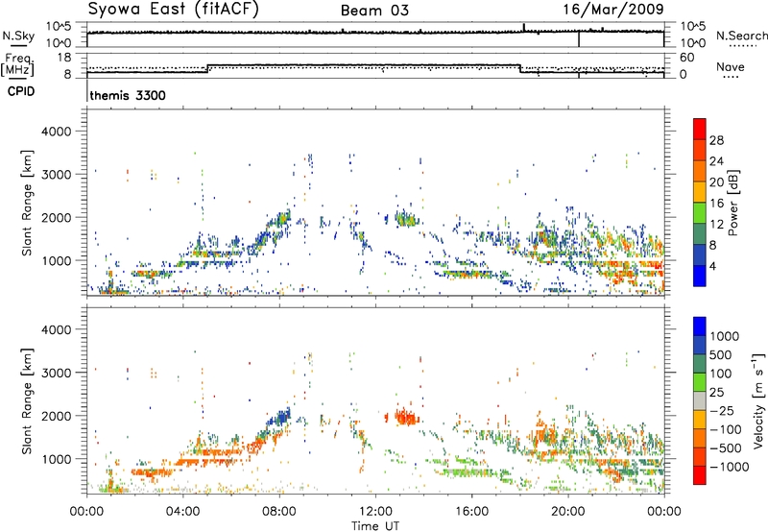Click the "Freq. [MHz]" axis label

(18, 65)
